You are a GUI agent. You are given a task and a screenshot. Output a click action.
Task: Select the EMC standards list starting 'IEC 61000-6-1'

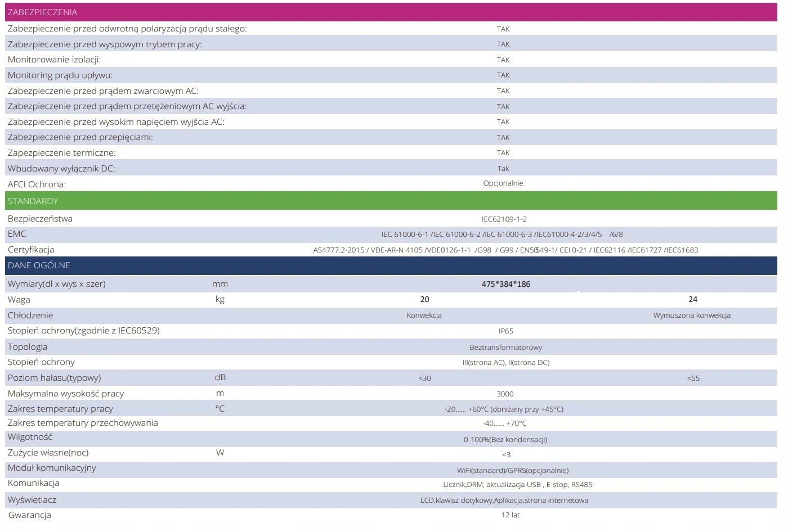click(x=502, y=235)
